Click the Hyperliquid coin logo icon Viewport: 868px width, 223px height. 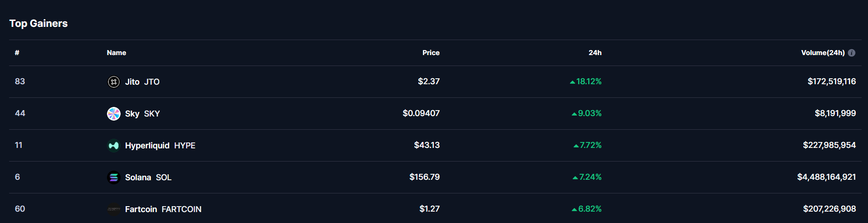tap(113, 146)
